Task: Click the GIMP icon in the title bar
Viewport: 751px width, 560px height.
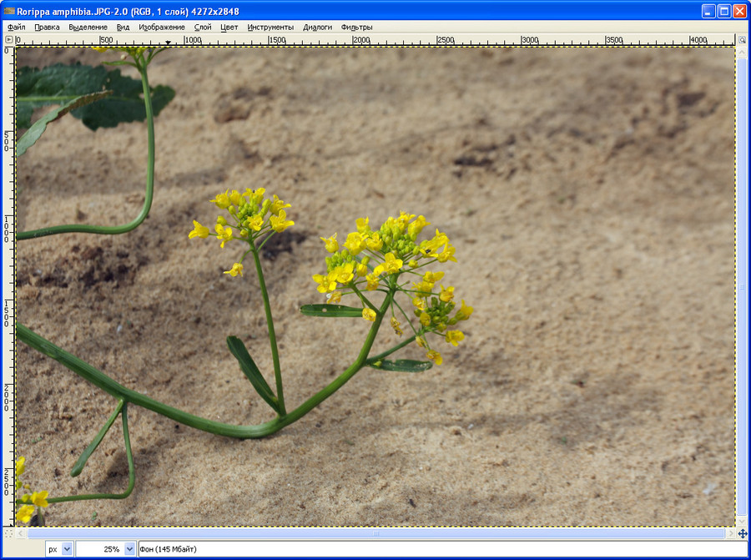Action: [9, 11]
